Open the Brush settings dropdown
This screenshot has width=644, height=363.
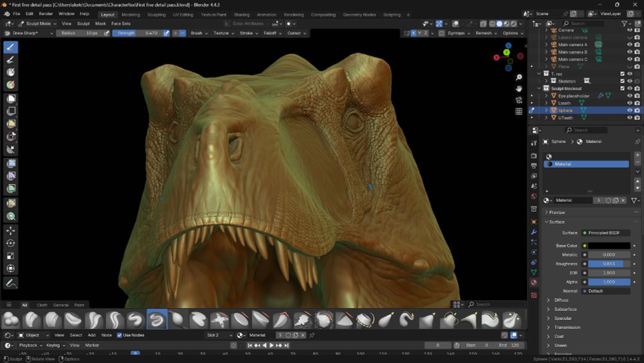tap(199, 33)
